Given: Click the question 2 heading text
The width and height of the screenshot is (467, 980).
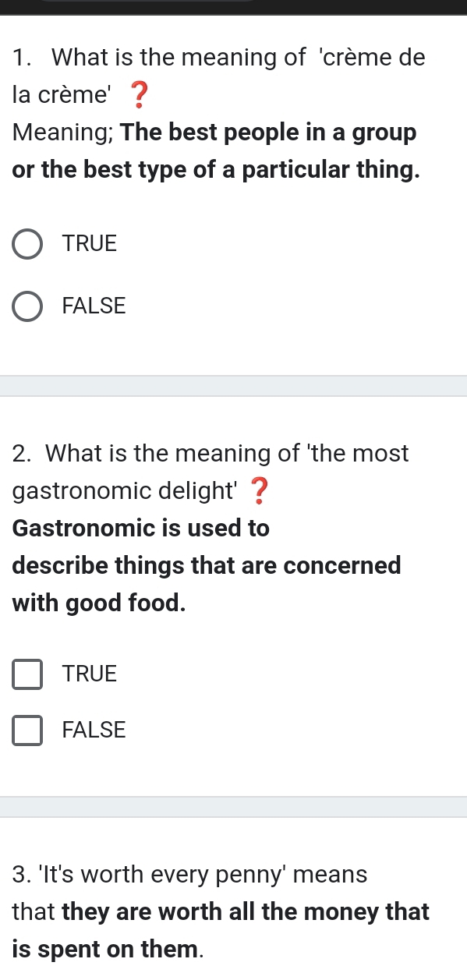Looking at the screenshot, I should pos(211,453).
